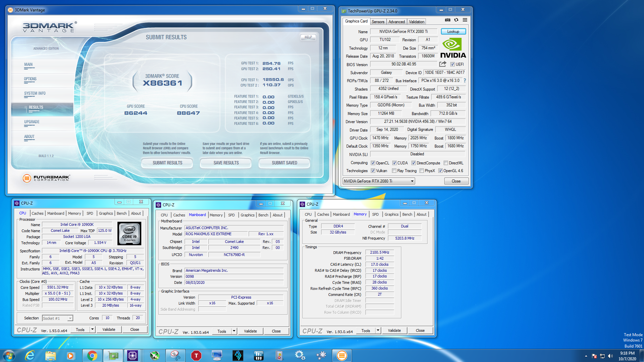Switch to Google Chrome in the taskbar
This screenshot has width=644, height=362.
tap(92, 356)
